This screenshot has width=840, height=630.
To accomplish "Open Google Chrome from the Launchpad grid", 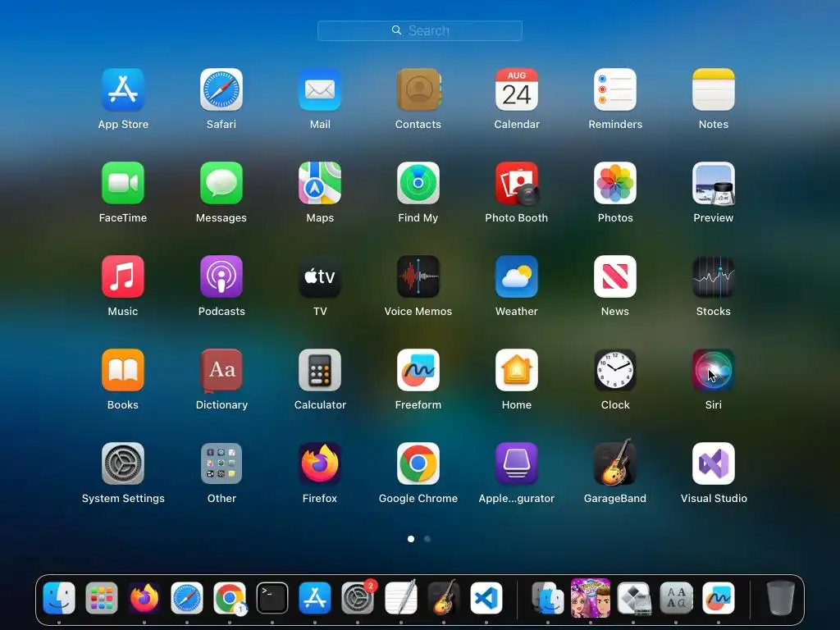I will (418, 463).
